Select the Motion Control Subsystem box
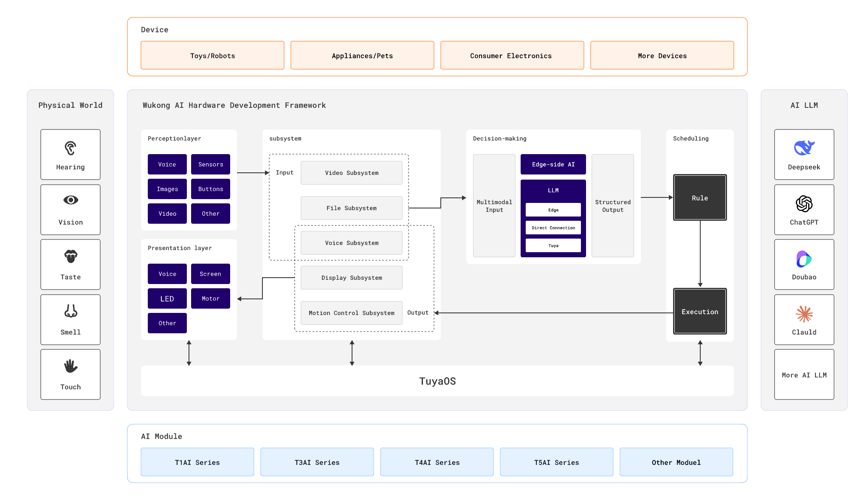868x498 pixels. (x=352, y=313)
